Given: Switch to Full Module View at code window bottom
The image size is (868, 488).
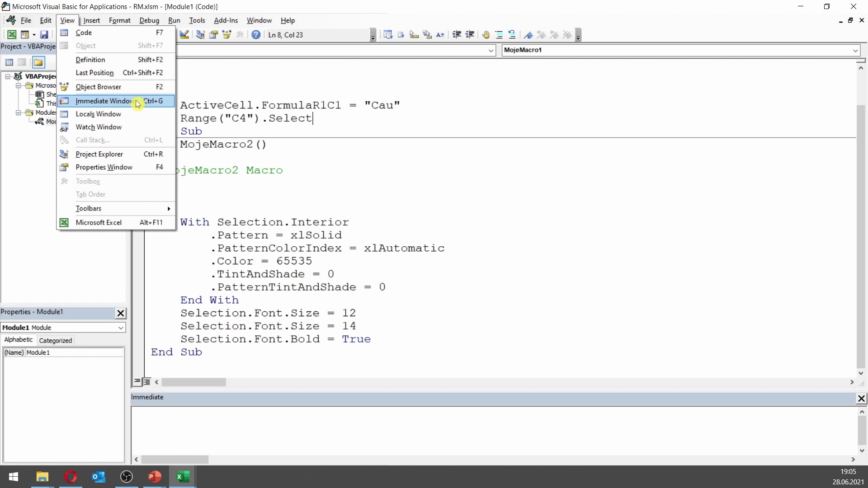Looking at the screenshot, I should (147, 382).
